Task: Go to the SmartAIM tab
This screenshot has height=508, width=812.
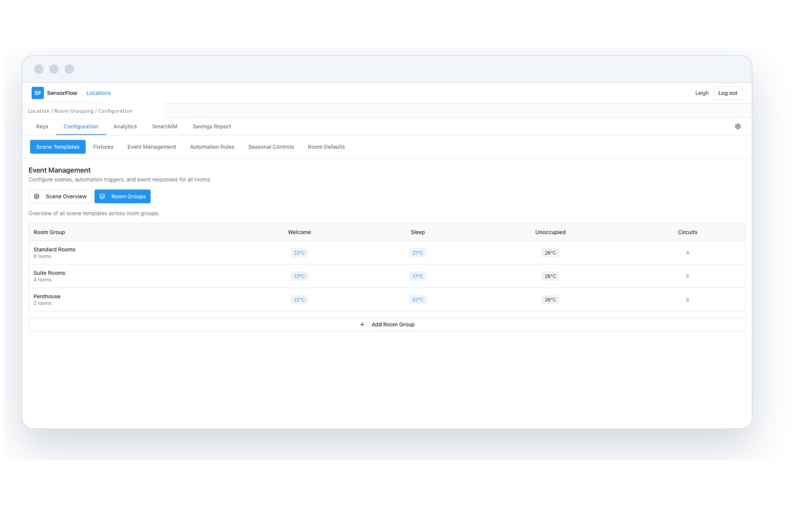Action: tap(164, 126)
